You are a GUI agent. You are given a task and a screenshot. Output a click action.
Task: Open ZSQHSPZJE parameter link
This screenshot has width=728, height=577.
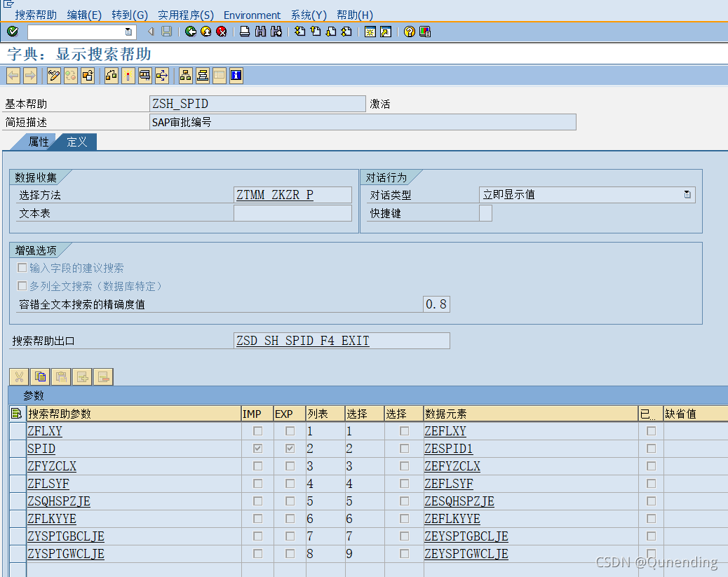click(x=58, y=501)
